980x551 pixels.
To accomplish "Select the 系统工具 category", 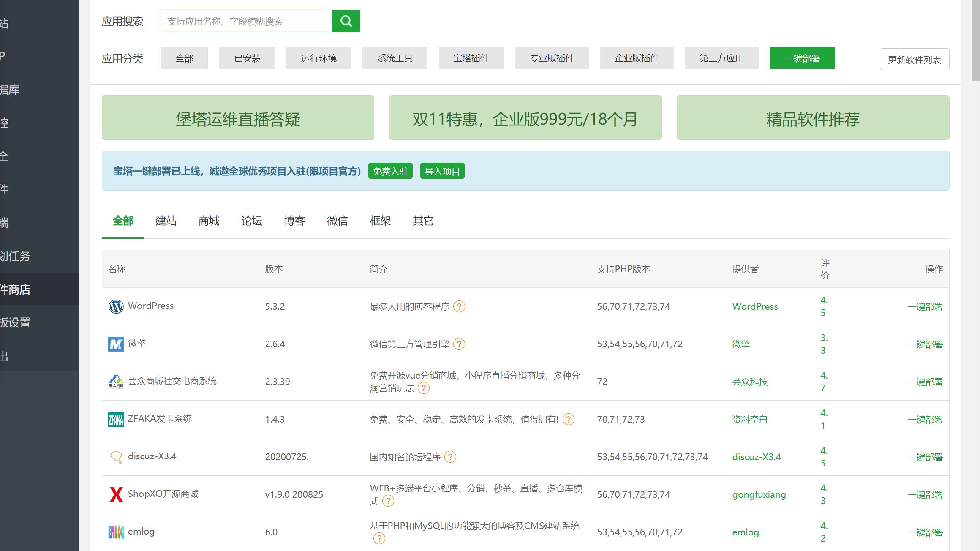I will (395, 58).
